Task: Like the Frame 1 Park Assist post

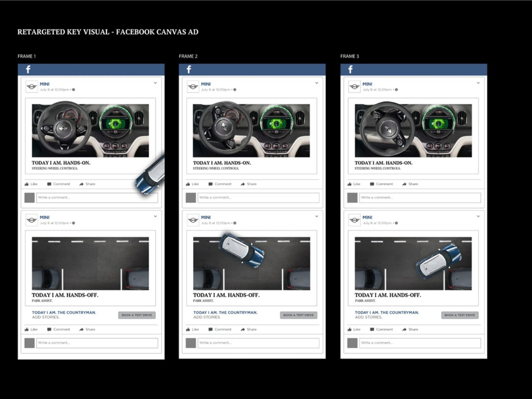Action: pos(31,329)
